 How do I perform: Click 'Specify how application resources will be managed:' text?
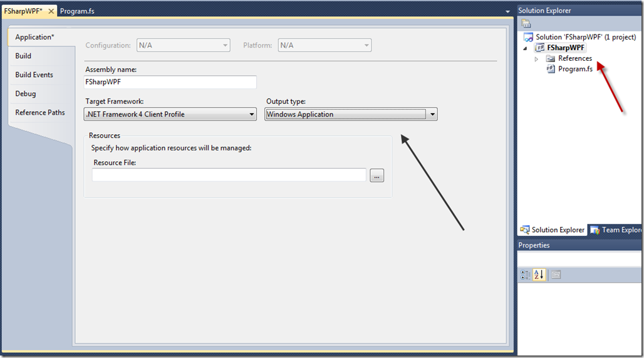click(171, 147)
